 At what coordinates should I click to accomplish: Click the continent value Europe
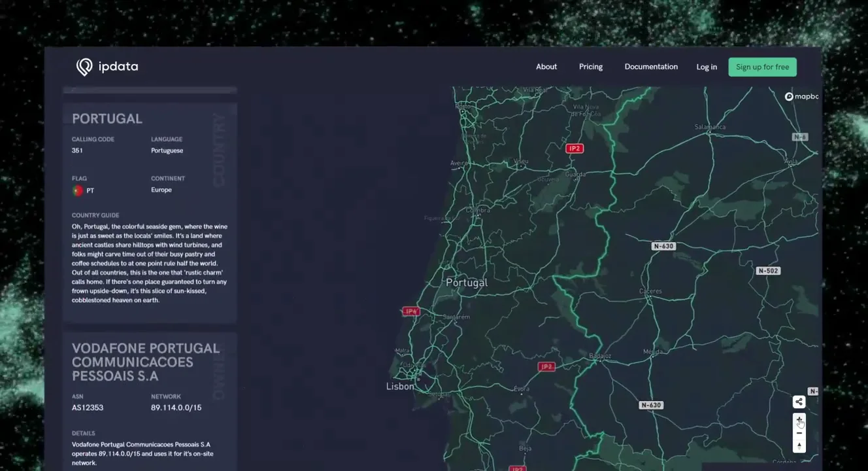(x=161, y=190)
